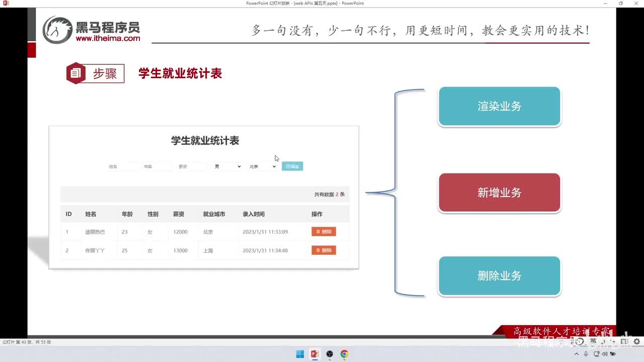Click the 学生就业统计表 table heading
This screenshot has width=644, height=362.
coord(205,141)
